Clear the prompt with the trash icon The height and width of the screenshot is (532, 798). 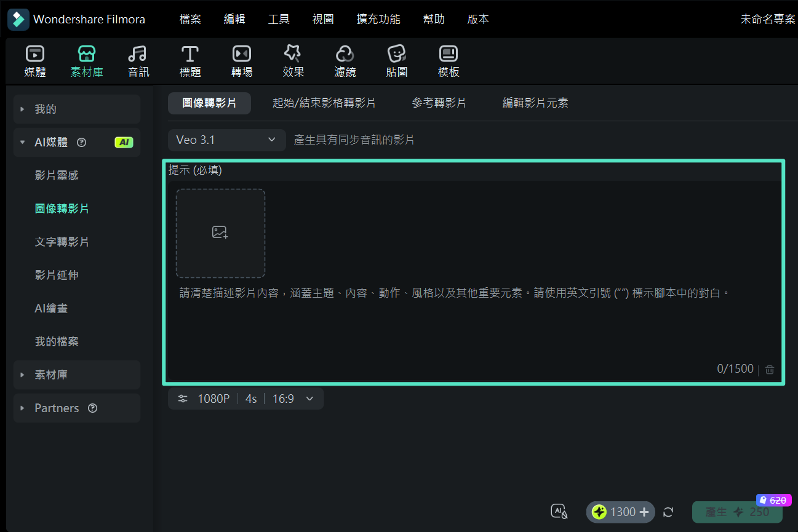coord(769,369)
